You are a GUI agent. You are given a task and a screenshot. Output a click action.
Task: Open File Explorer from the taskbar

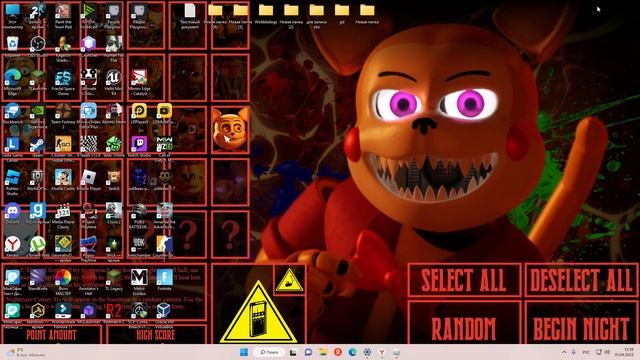click(x=323, y=352)
